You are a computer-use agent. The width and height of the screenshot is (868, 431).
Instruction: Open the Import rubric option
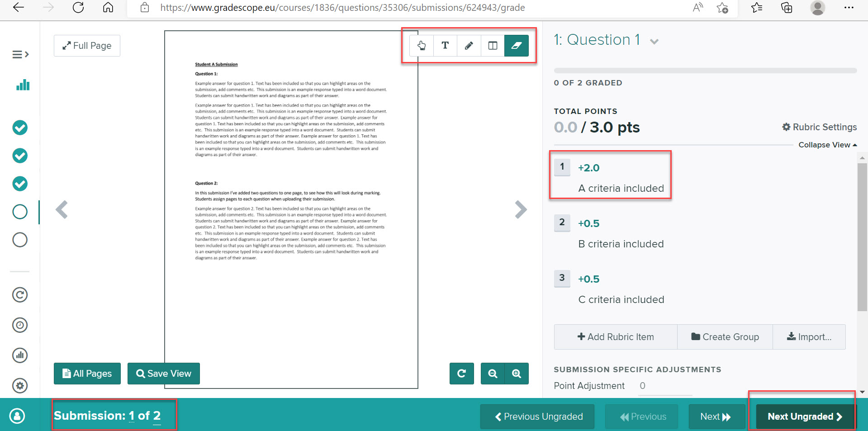click(809, 337)
